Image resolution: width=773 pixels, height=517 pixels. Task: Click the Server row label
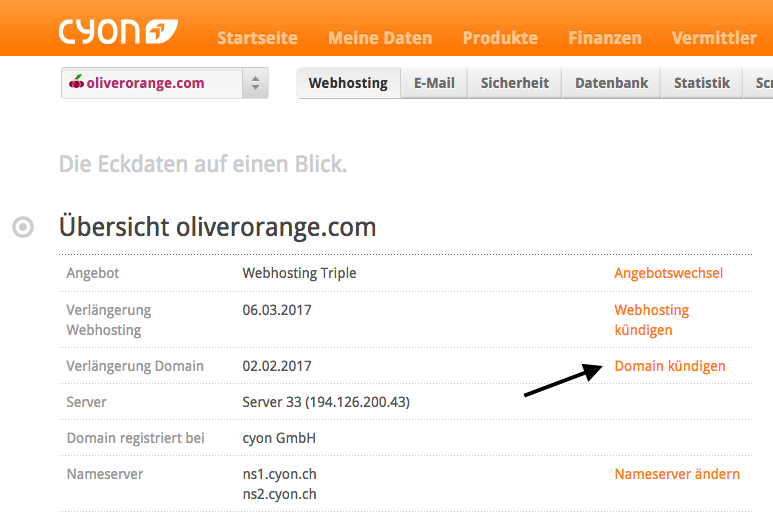coord(86,402)
